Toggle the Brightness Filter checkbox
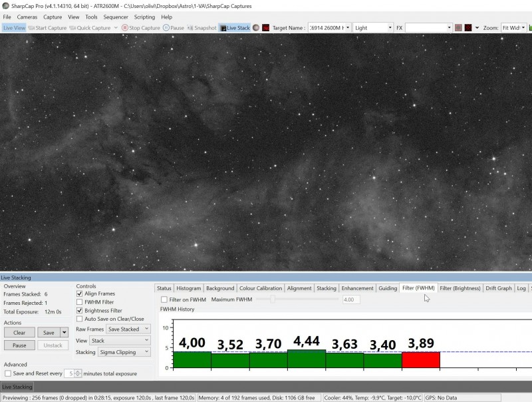The image size is (532, 402). pyautogui.click(x=79, y=310)
